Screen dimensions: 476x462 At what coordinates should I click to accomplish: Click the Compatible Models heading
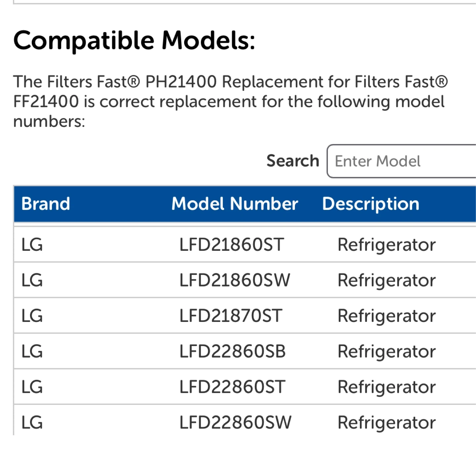click(134, 41)
